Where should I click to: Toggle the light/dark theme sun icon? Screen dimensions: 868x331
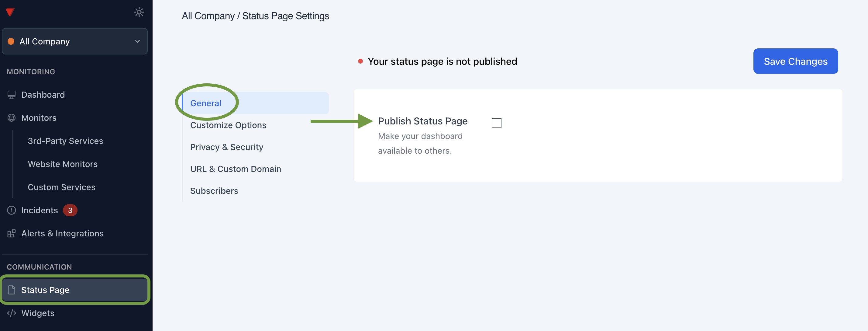tap(139, 12)
